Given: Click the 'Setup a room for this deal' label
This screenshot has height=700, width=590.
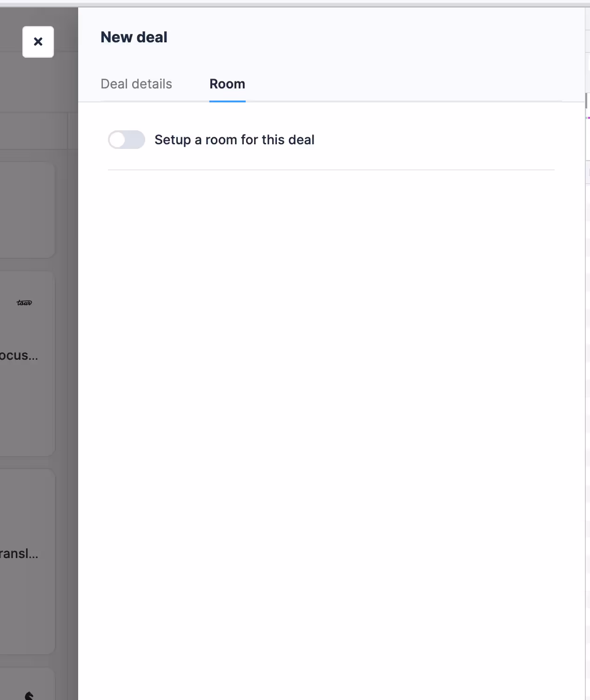Looking at the screenshot, I should (x=235, y=140).
